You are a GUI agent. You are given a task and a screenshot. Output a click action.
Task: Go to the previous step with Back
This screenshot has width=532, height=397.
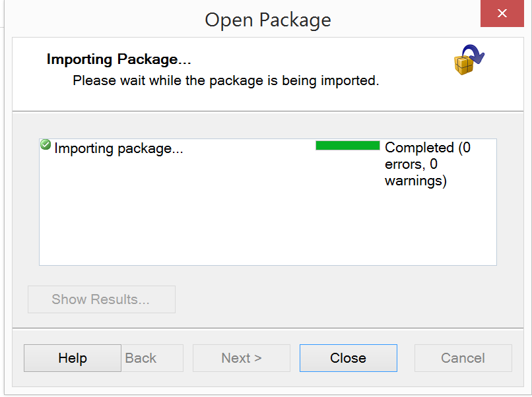[x=141, y=358]
